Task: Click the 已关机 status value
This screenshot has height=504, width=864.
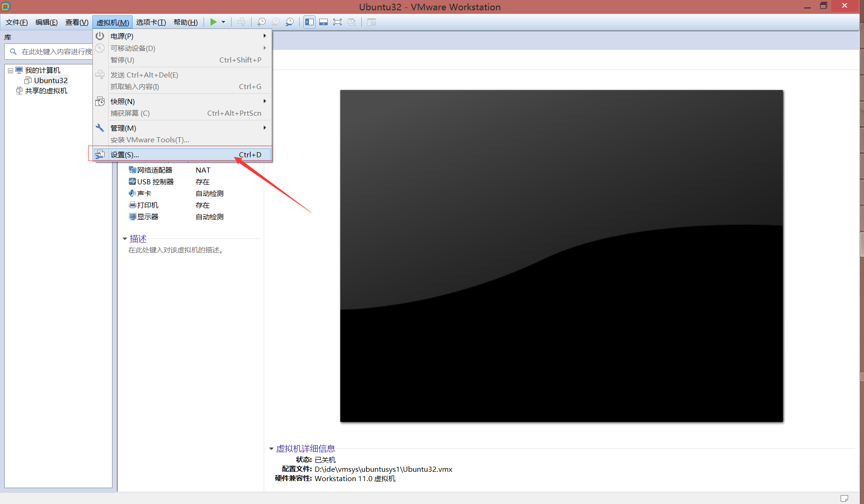Action: click(325, 460)
